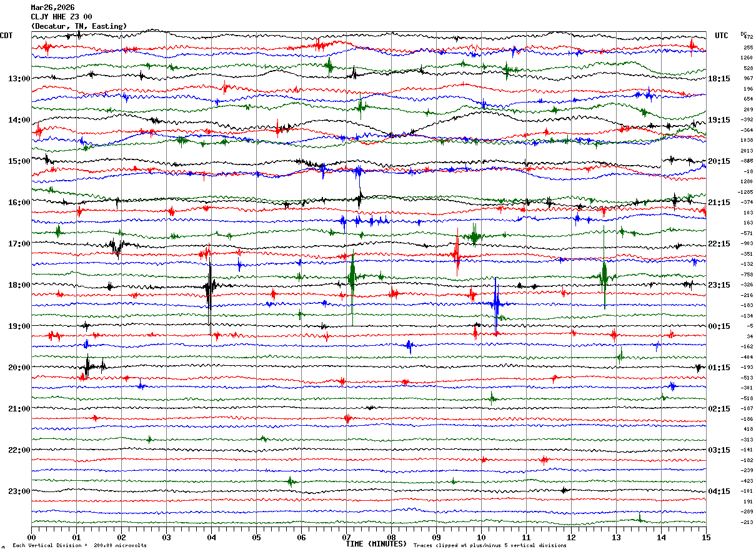Click the DC offset value 418
Screen dimensions: 756x554
click(748, 430)
